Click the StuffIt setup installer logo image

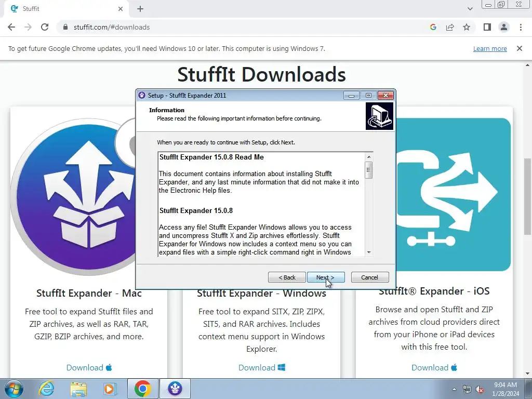coord(379,116)
